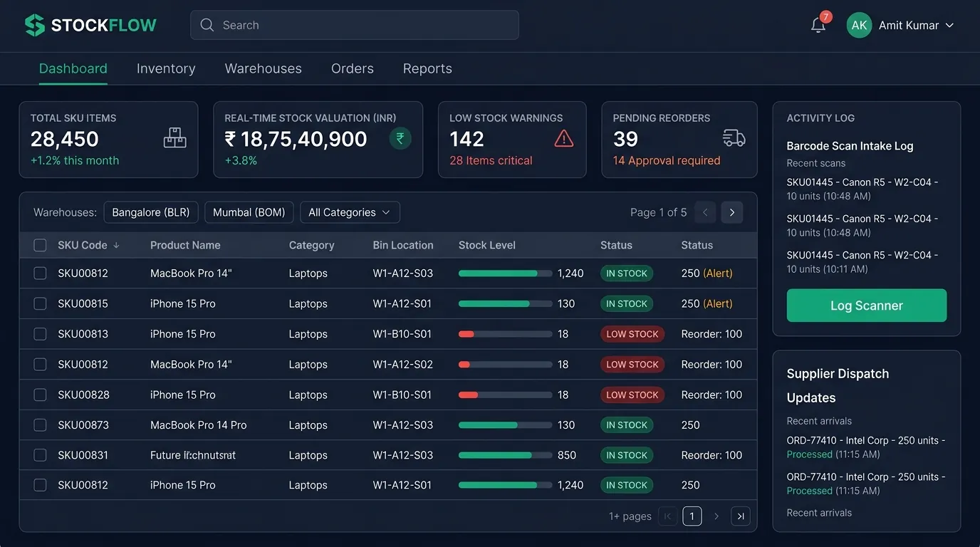Click "MacBook Pro 14 Pro" product name
This screenshot has height=547, width=980.
pyautogui.click(x=199, y=425)
